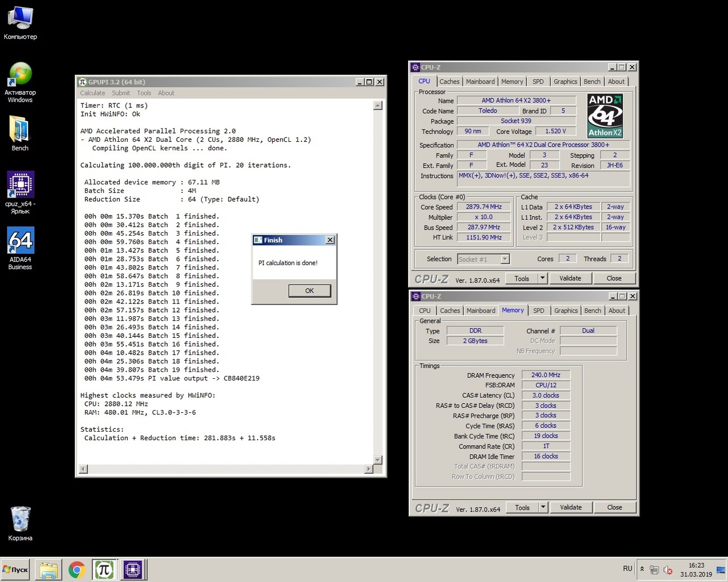
Task: Click GPUPI horizontal scrollbar right arrow
Action: click(x=369, y=469)
